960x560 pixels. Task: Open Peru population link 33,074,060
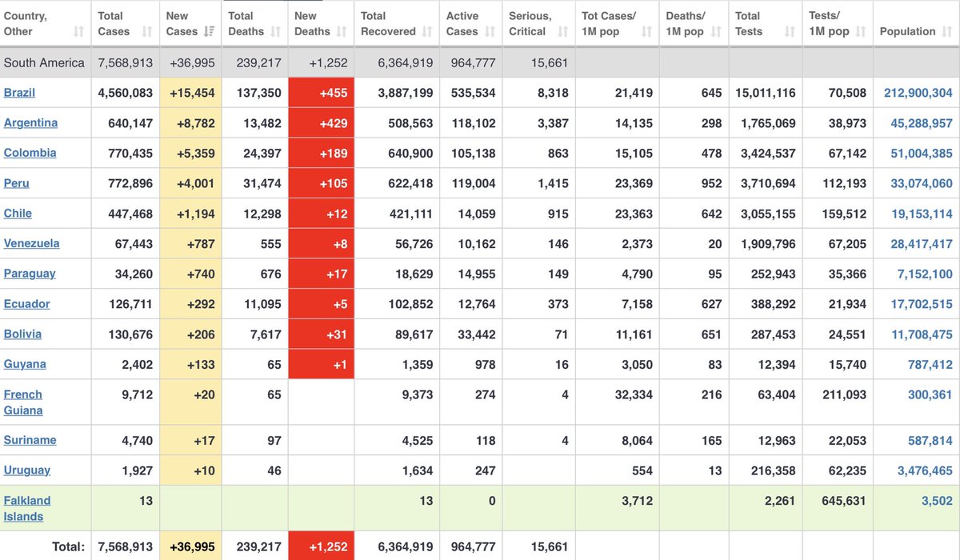[x=922, y=183]
